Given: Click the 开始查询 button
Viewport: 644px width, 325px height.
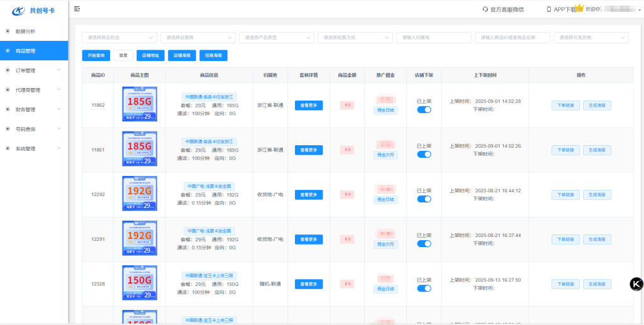Looking at the screenshot, I should (x=96, y=55).
